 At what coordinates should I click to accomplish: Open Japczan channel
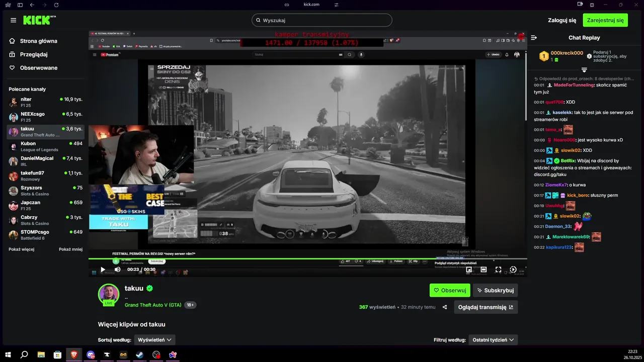(46, 205)
